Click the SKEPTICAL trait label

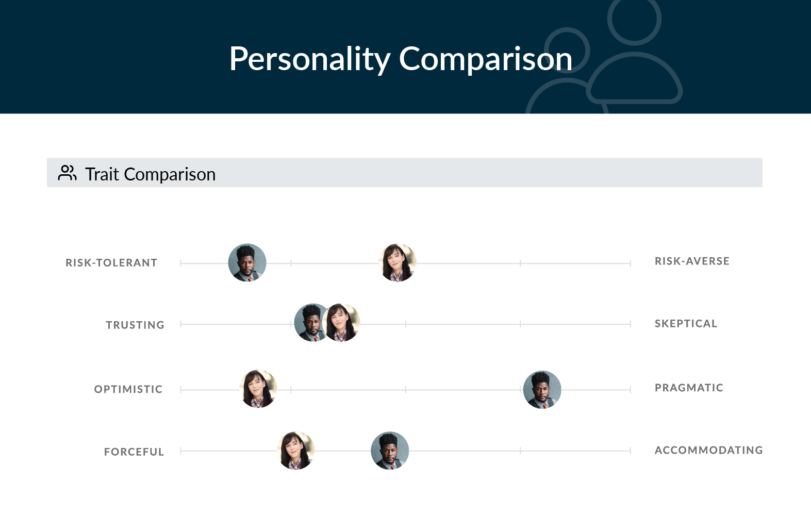pos(686,324)
